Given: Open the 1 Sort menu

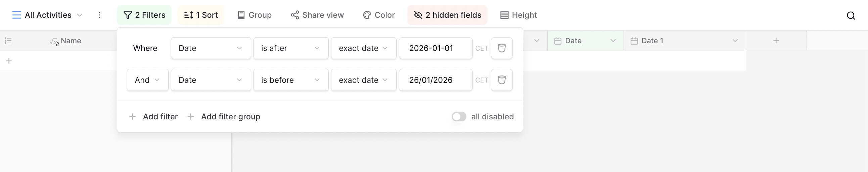Looking at the screenshot, I should 201,15.
